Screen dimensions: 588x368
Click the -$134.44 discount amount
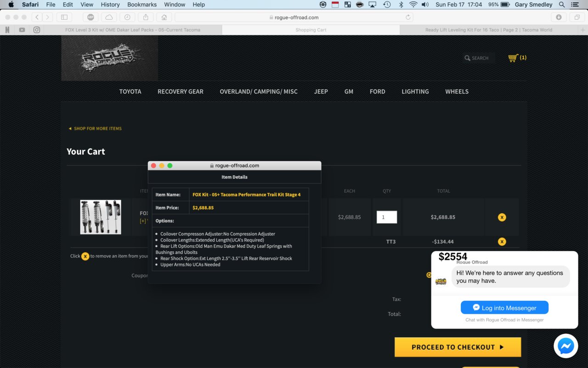tap(443, 241)
